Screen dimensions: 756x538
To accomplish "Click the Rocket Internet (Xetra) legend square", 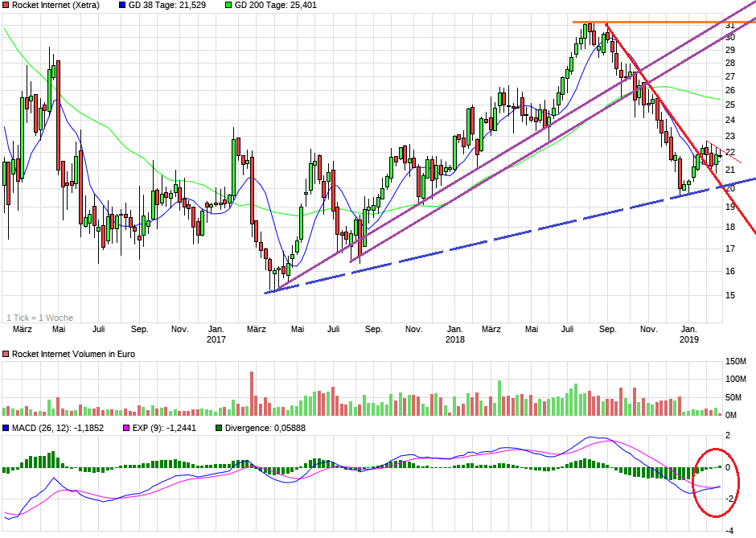I will tap(6, 6).
